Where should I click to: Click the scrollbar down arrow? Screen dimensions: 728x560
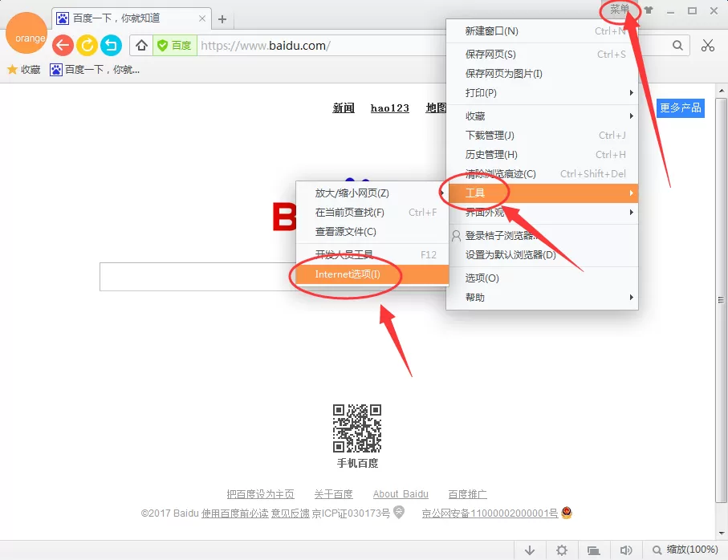[x=721, y=534]
